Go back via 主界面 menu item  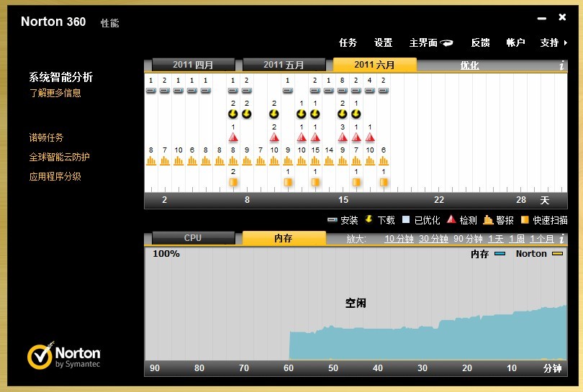[x=423, y=42]
